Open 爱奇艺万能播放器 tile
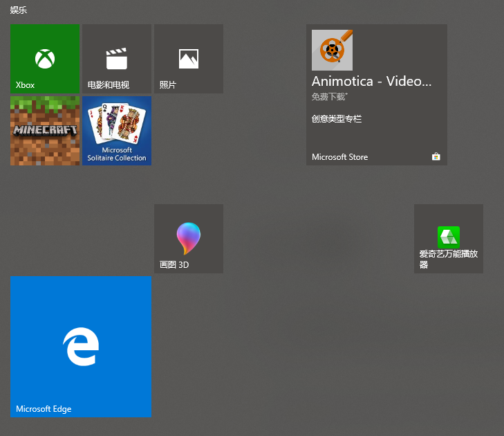Viewport: 504px width, 436px height. (449, 239)
